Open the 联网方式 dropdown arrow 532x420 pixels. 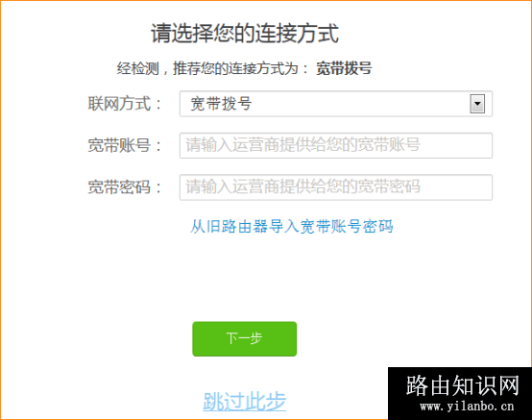[477, 104]
